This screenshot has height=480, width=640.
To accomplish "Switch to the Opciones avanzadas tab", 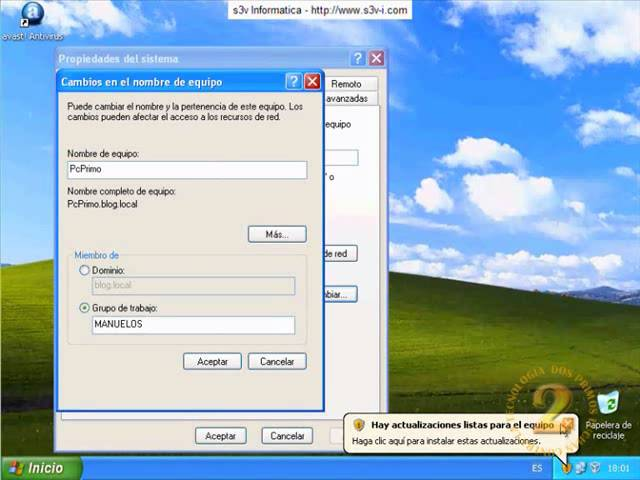I will [x=350, y=98].
